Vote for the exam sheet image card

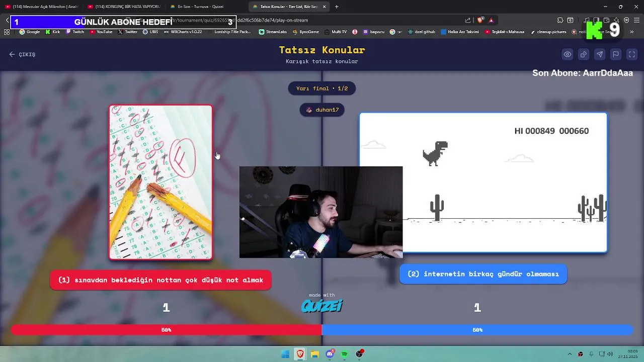[161, 182]
